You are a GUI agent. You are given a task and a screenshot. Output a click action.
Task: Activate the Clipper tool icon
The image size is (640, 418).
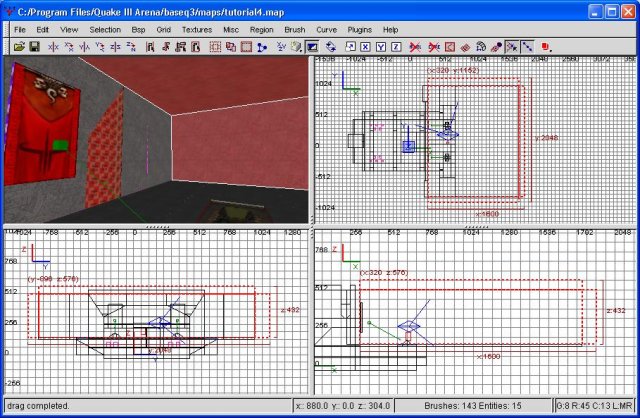click(262, 47)
